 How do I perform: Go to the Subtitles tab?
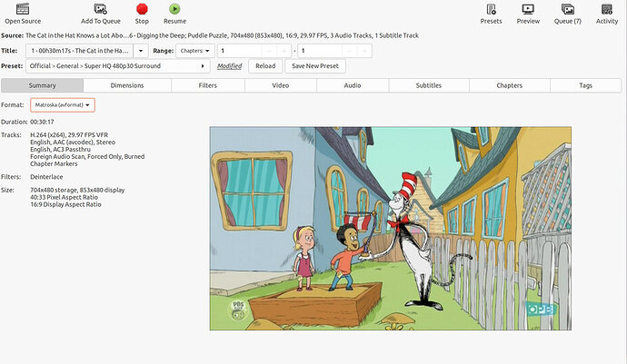(429, 85)
